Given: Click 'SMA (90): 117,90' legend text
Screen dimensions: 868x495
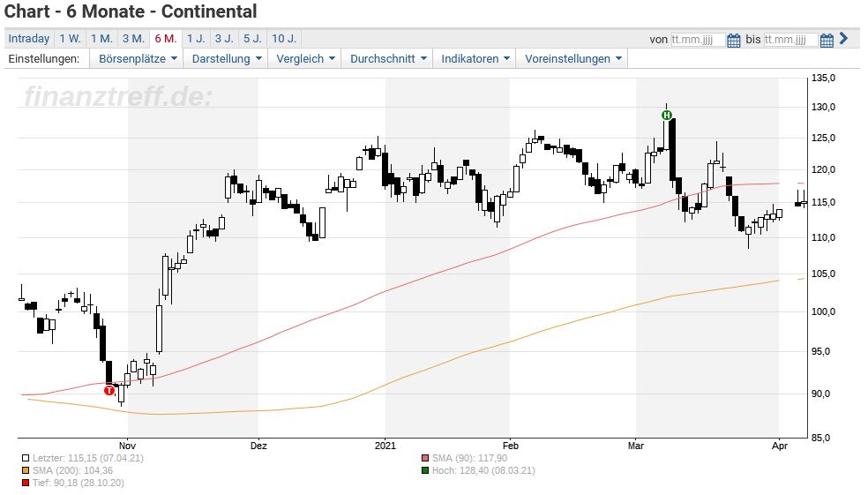Looking at the screenshot, I should coord(469,458).
